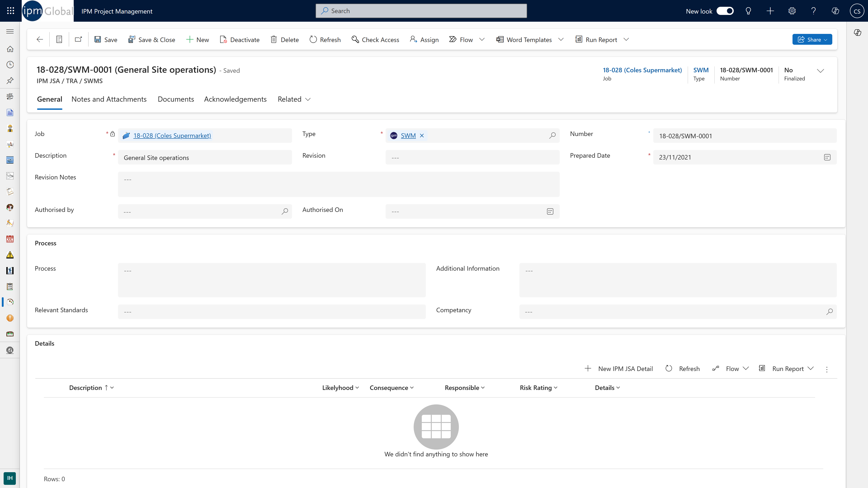This screenshot has height=488, width=868.
Task: Open record in new window icon
Action: point(78,39)
